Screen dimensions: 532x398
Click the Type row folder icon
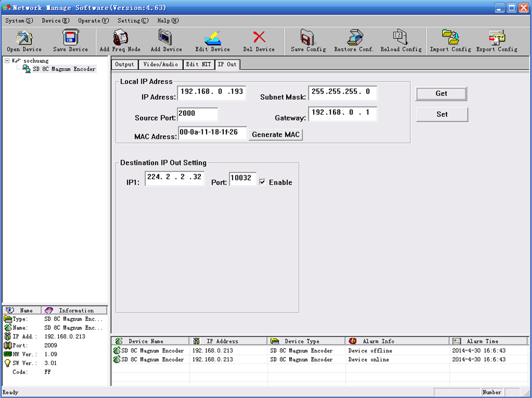point(8,319)
